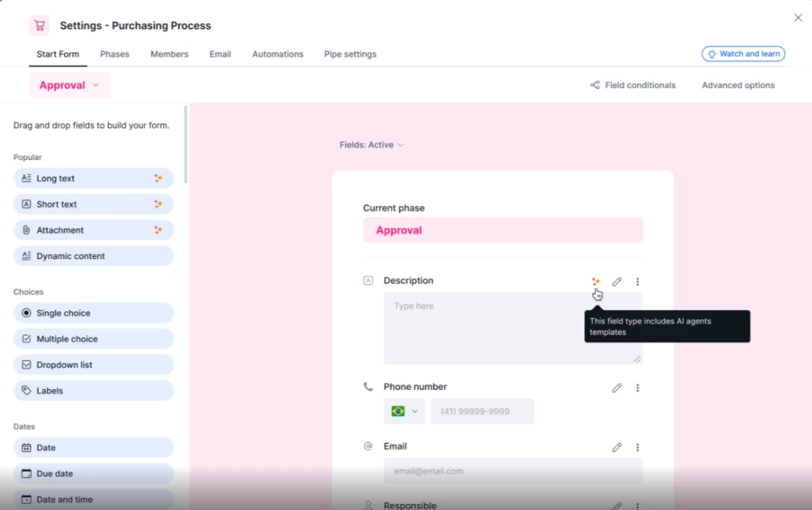Screen dimensions: 812x510
Task: Edit the Responsible field pencil icon
Action: 617,506
